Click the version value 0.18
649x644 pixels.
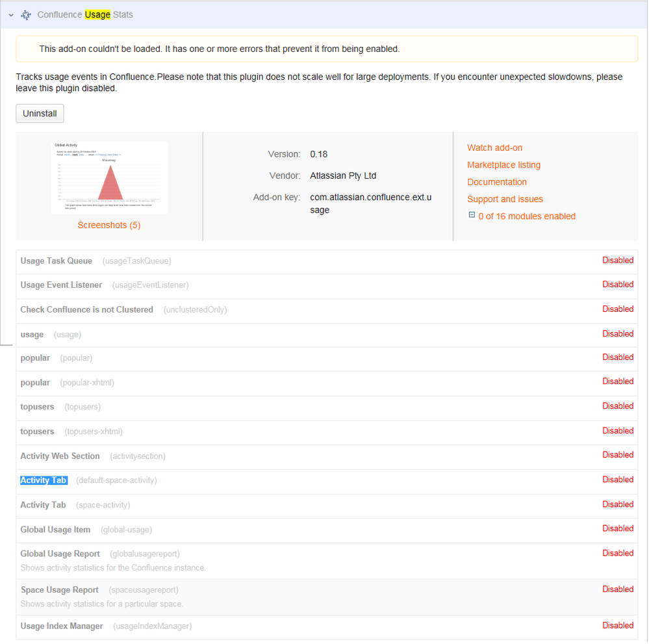point(319,155)
